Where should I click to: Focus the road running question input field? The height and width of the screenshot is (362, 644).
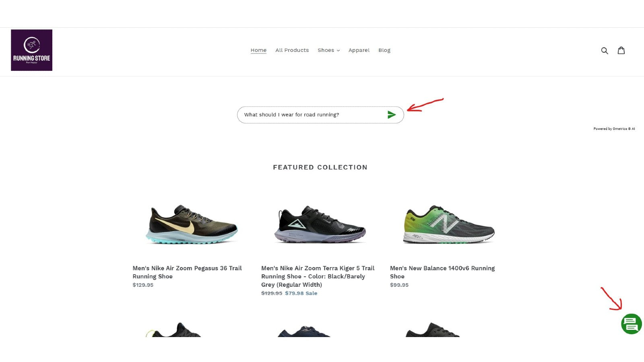pos(312,115)
